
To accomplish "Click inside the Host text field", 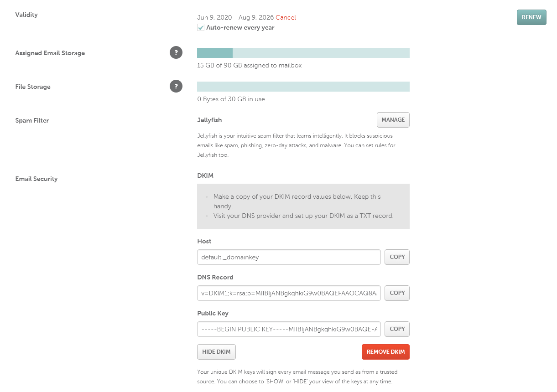I will click(x=289, y=257).
